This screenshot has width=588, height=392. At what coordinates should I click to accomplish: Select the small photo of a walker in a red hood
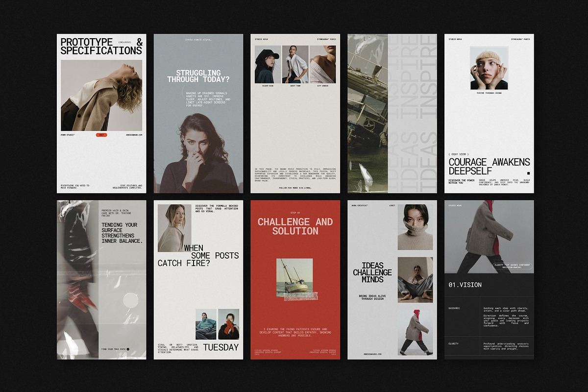tap(415, 332)
